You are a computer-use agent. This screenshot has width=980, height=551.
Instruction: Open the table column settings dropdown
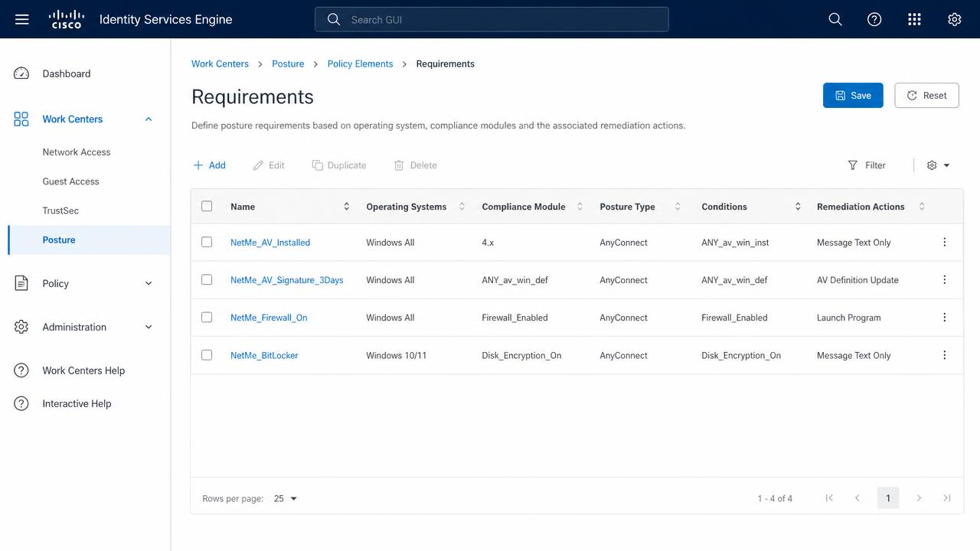(x=939, y=165)
